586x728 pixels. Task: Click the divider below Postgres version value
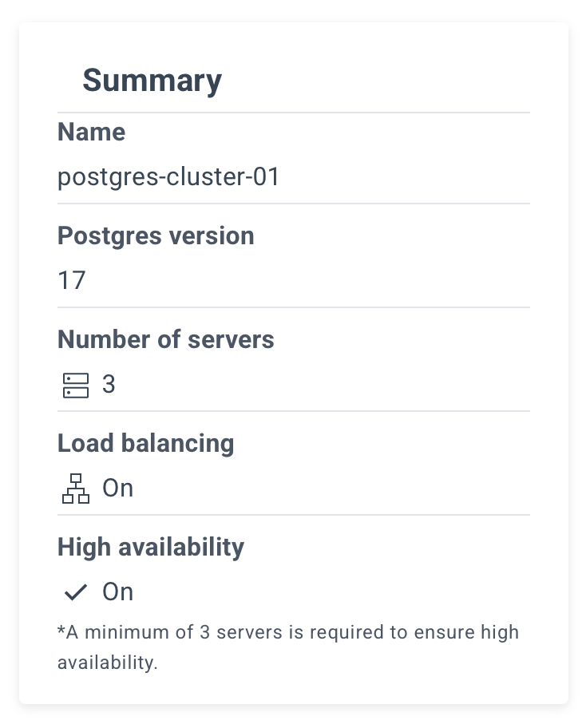pyautogui.click(x=294, y=307)
